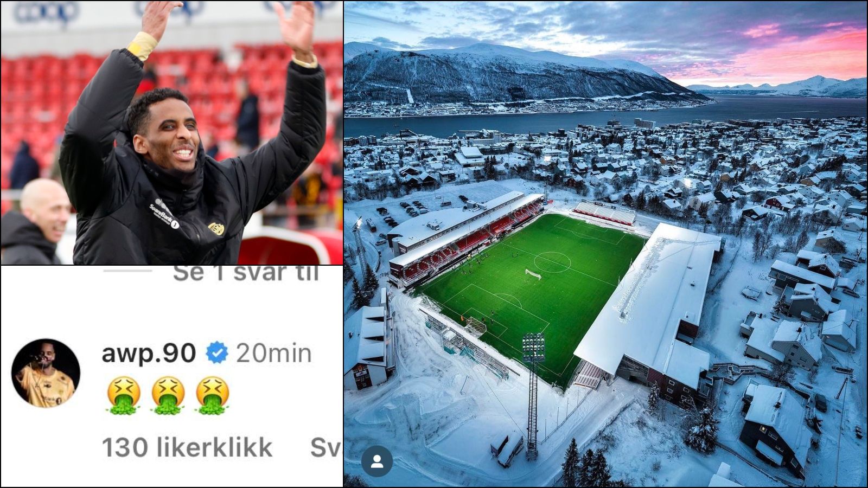The width and height of the screenshot is (868, 488).
Task: Open the aerial stadium photo
Action: click(605, 244)
